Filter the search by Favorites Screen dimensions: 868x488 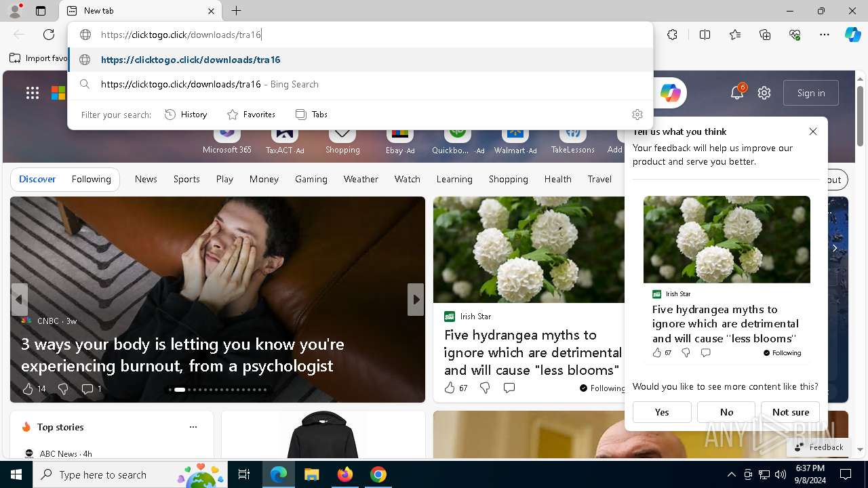tap(251, 115)
